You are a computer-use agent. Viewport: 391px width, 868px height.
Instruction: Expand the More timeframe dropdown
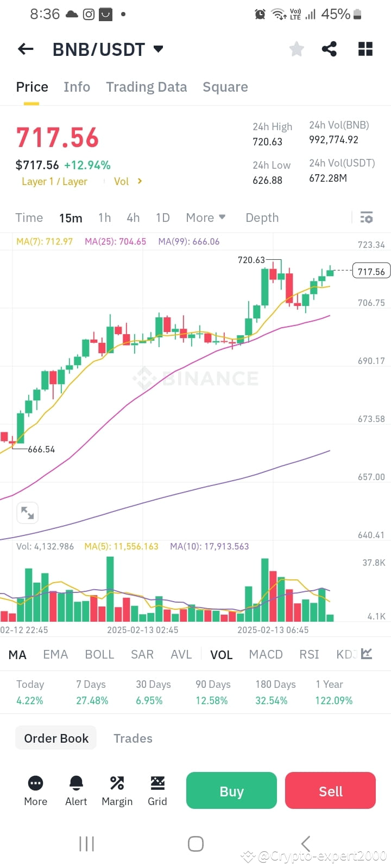pos(206,218)
